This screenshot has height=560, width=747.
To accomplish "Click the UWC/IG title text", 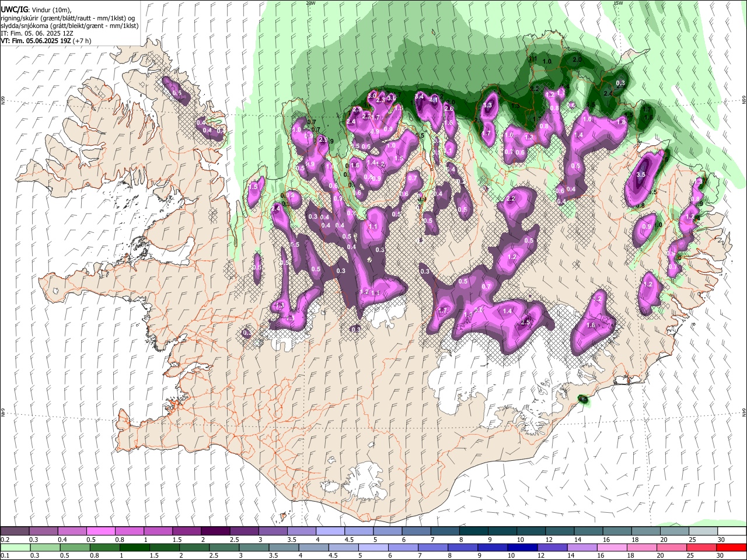I will coord(14,10).
